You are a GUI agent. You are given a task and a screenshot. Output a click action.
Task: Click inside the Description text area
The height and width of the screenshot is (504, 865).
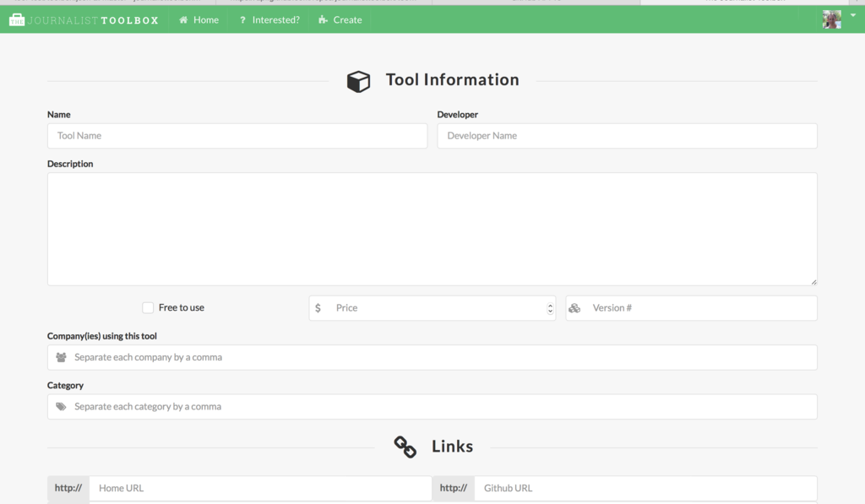pyautogui.click(x=432, y=229)
